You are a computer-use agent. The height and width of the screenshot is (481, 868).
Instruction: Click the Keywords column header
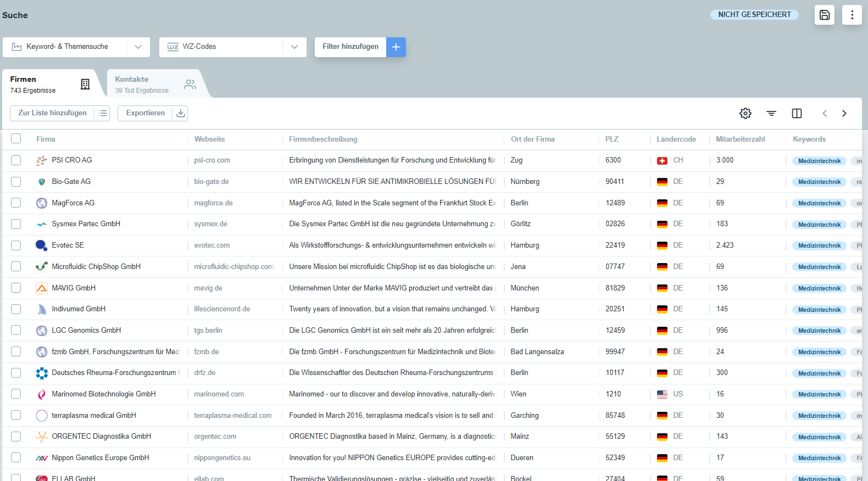pyautogui.click(x=809, y=139)
